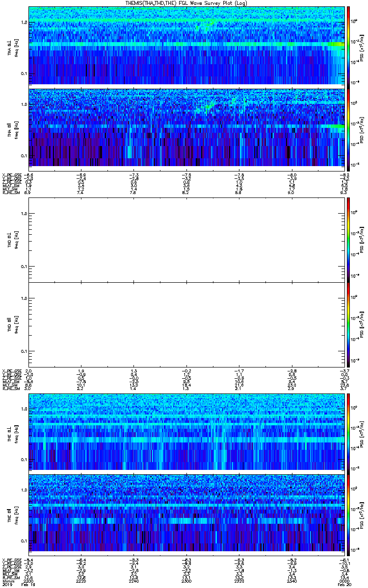368x588 pixels.
Task: Click the X_RE_GSE row label under THA panels
Action: (12, 174)
